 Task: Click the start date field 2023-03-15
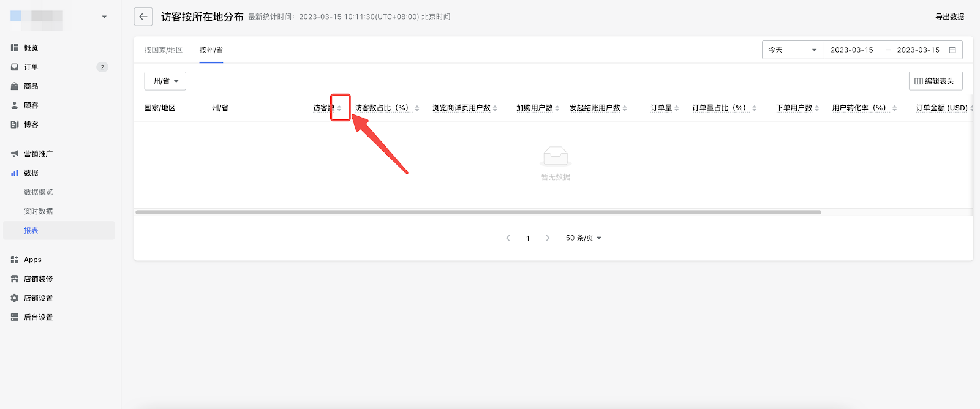point(852,50)
